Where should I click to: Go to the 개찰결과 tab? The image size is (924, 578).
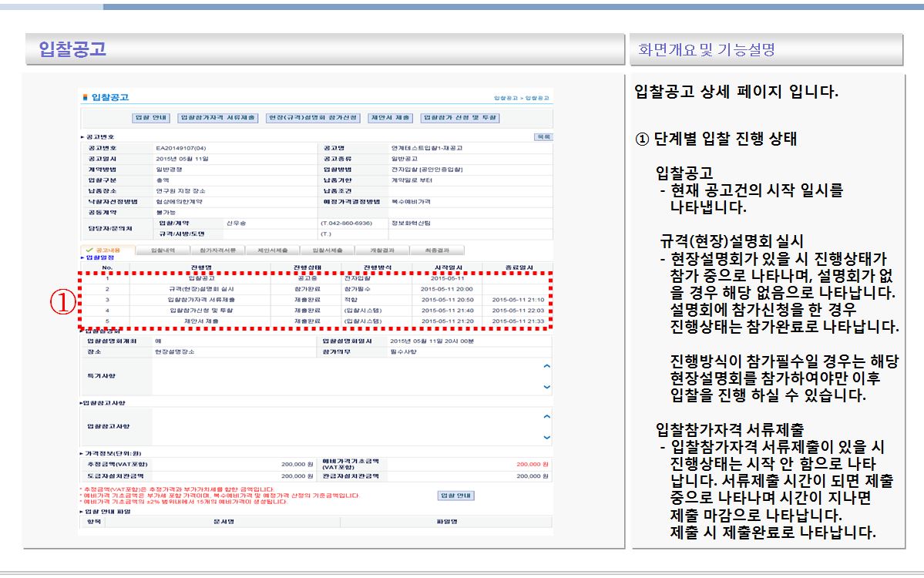[x=382, y=250]
